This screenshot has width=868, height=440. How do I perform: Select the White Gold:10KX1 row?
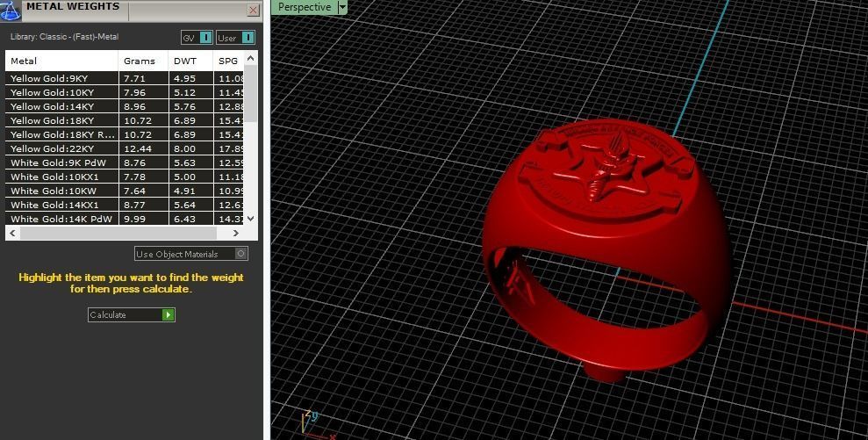[x=125, y=177]
